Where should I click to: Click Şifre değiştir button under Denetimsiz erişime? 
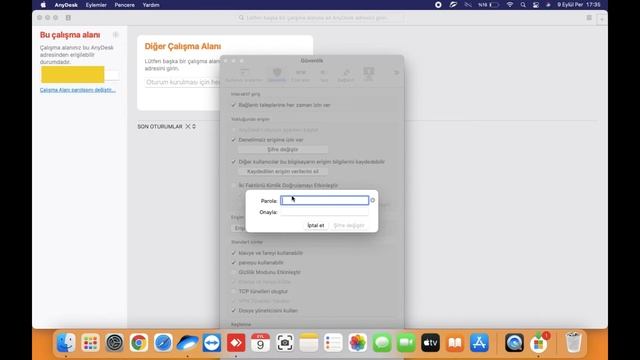click(283, 149)
